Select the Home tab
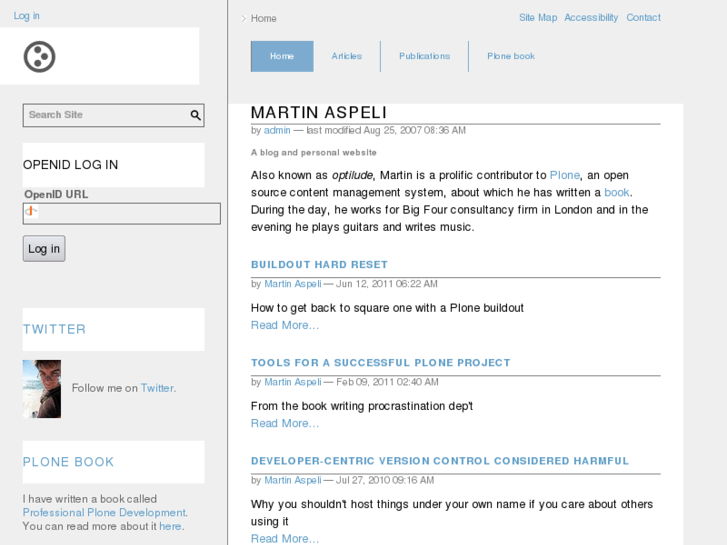727x545 pixels. tap(282, 56)
